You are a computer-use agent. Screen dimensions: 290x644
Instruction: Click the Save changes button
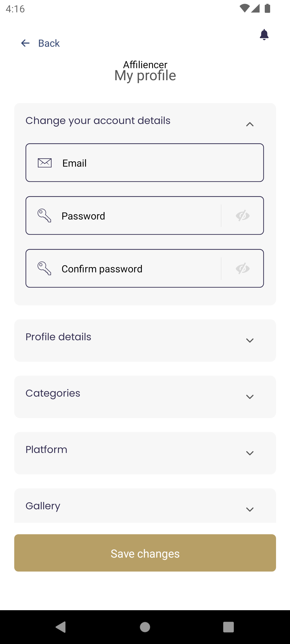point(145,553)
